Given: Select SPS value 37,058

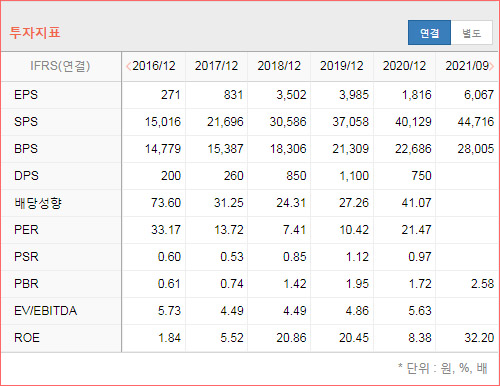Looking at the screenshot, I should (351, 122).
